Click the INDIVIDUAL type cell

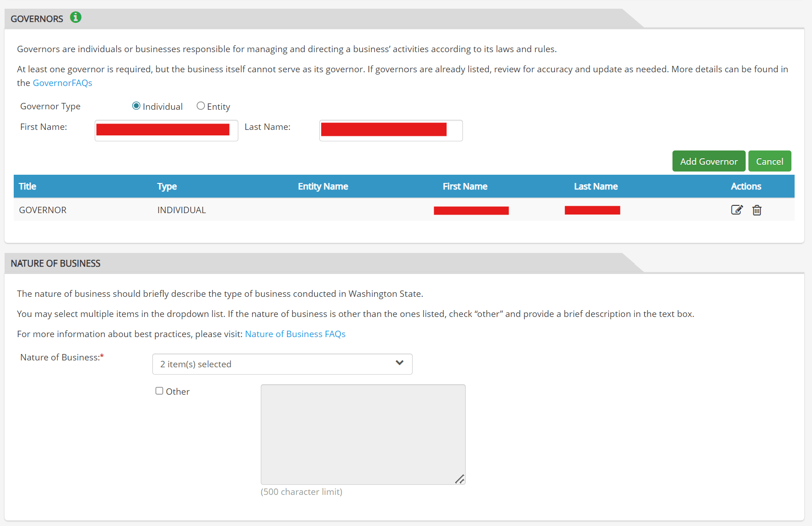click(x=182, y=210)
